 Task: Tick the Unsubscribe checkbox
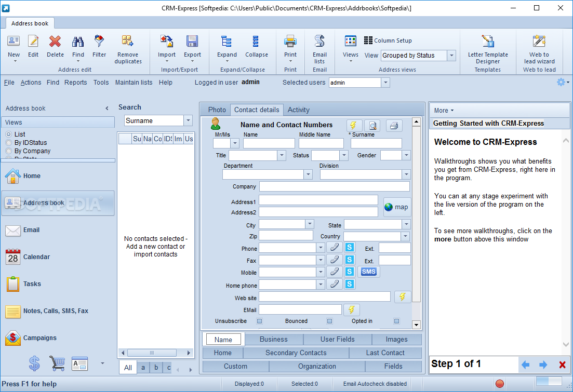pyautogui.click(x=259, y=321)
